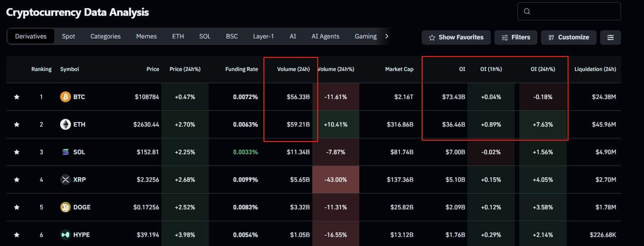The width and height of the screenshot is (644, 246).
Task: Sort by the Funding Rate column
Action: pyautogui.click(x=242, y=69)
